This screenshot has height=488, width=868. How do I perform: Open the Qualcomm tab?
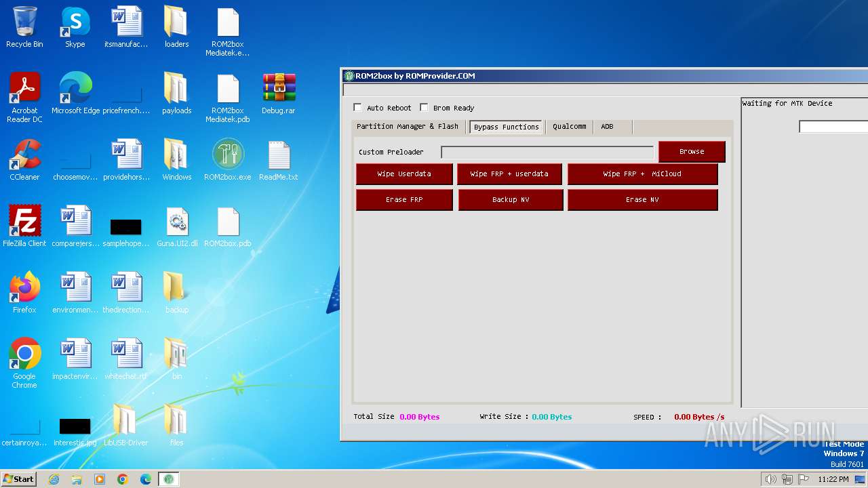[570, 127]
